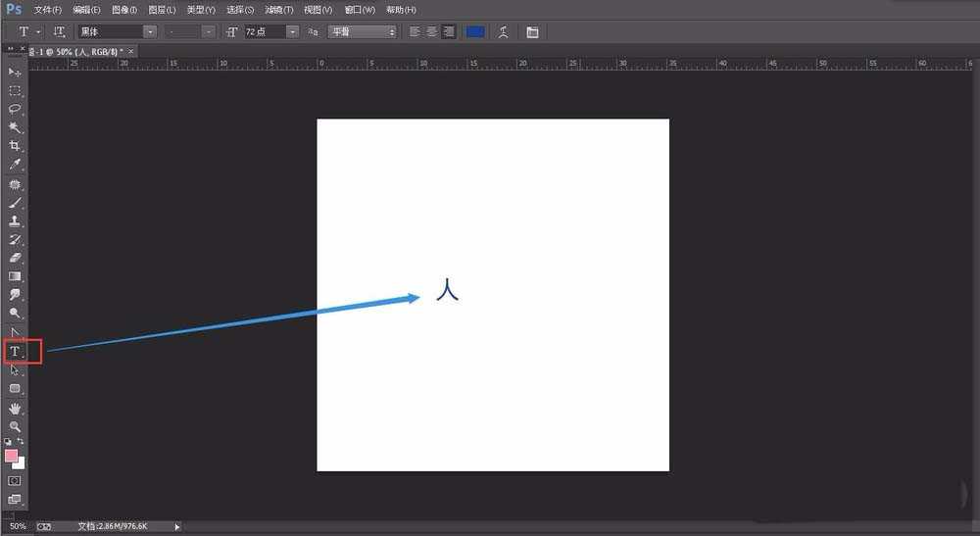Select the Horizontal Type tool
Screen dimensions: 980x536
pos(16,351)
